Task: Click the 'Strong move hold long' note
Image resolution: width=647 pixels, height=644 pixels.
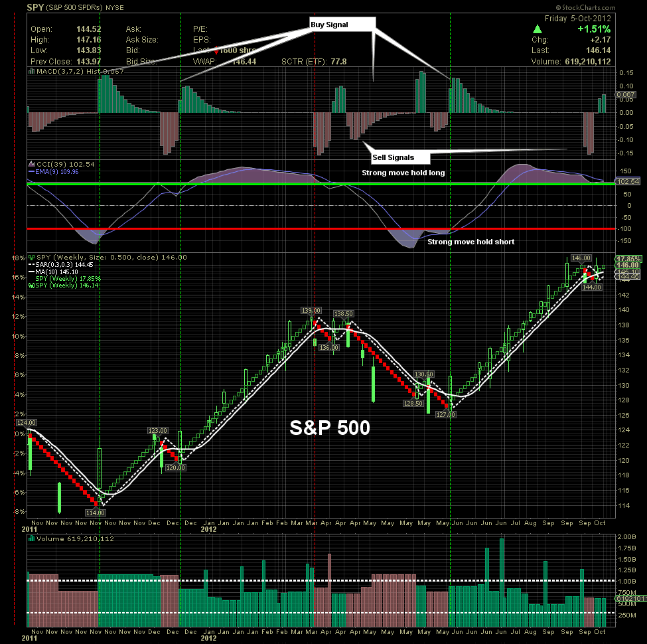Action: (x=403, y=173)
